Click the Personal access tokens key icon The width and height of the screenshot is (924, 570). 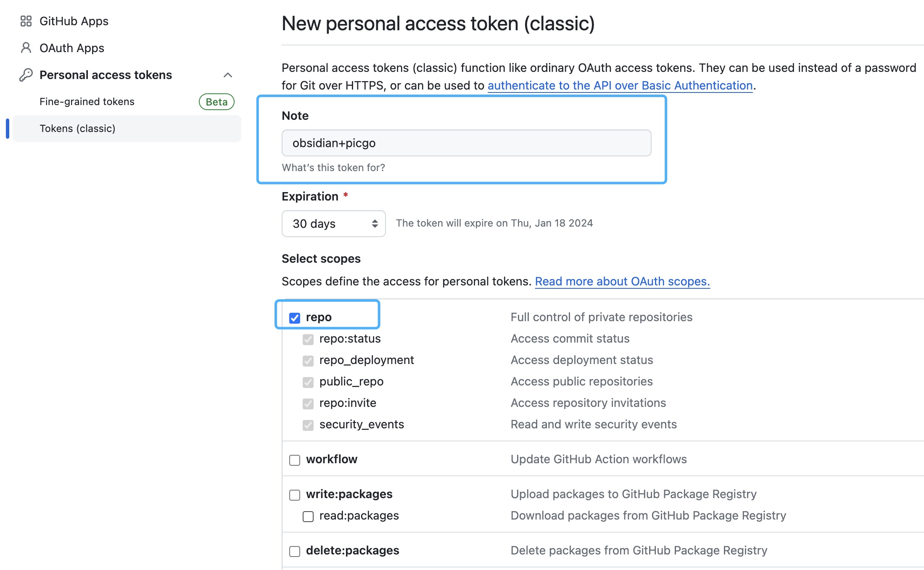(x=26, y=75)
